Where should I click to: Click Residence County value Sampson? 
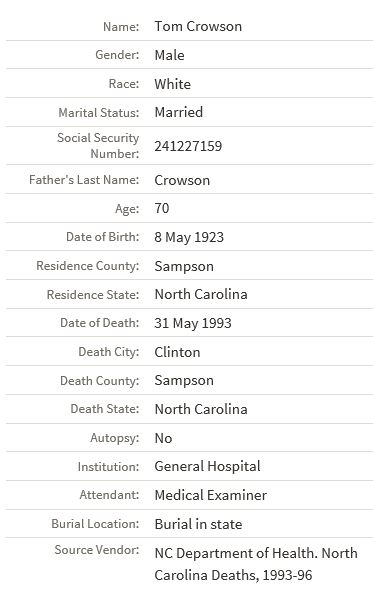[184, 266]
